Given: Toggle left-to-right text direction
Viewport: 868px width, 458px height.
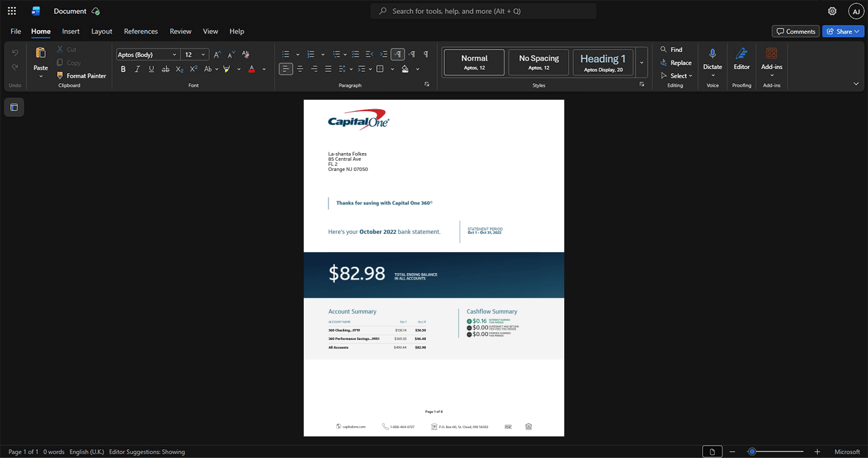Looking at the screenshot, I should click(x=398, y=55).
